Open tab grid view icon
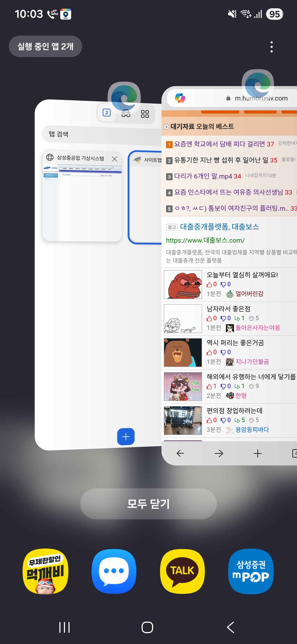 coord(145,114)
